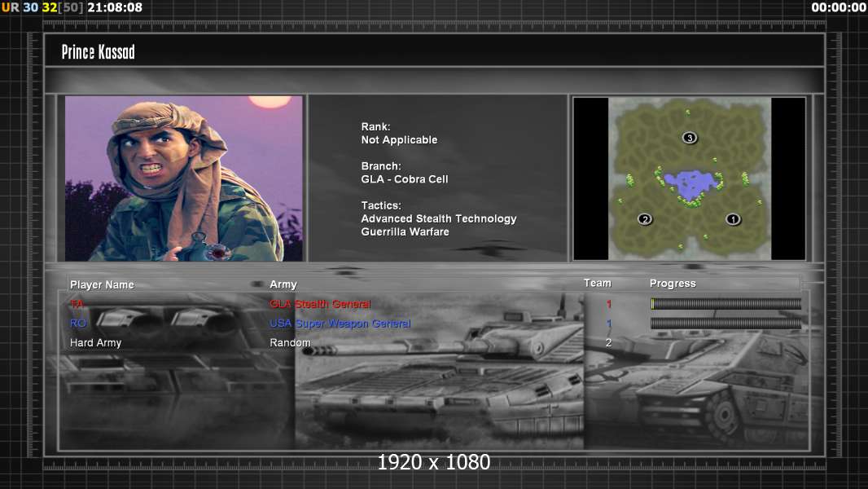Viewport: 868px width, 489px height.
Task: Select the blue RO player name
Action: click(78, 323)
